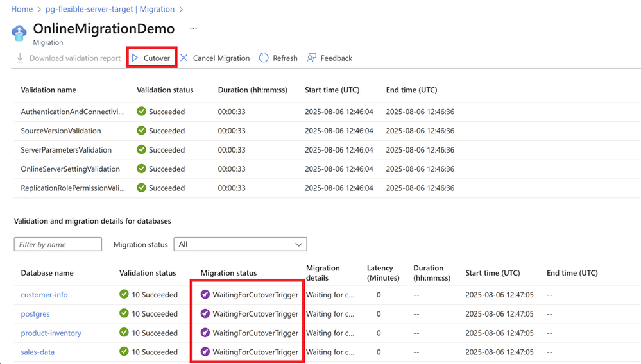Click WaitingForCutoverTrigger text in customer-info row
This screenshot has height=364, width=641.
[x=255, y=295]
